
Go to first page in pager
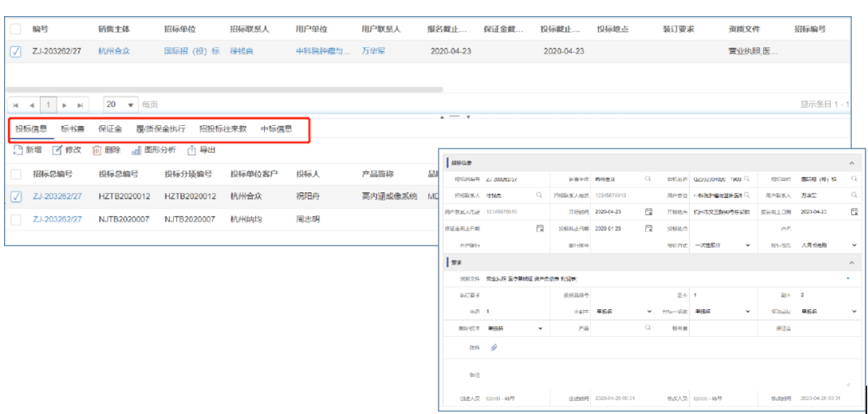(x=15, y=105)
